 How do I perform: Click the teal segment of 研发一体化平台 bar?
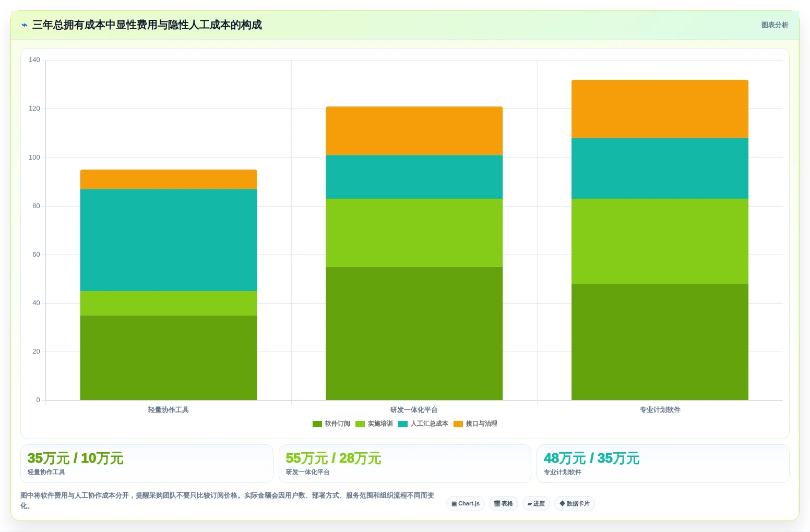[414, 177]
